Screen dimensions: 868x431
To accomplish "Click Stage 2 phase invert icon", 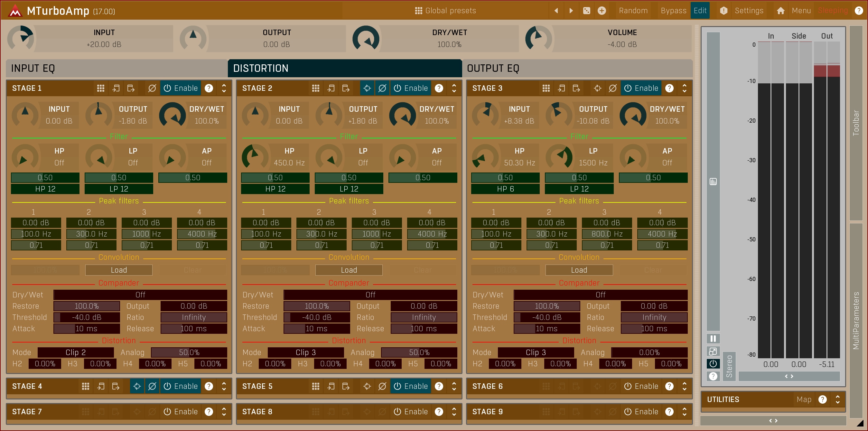I will (x=382, y=88).
